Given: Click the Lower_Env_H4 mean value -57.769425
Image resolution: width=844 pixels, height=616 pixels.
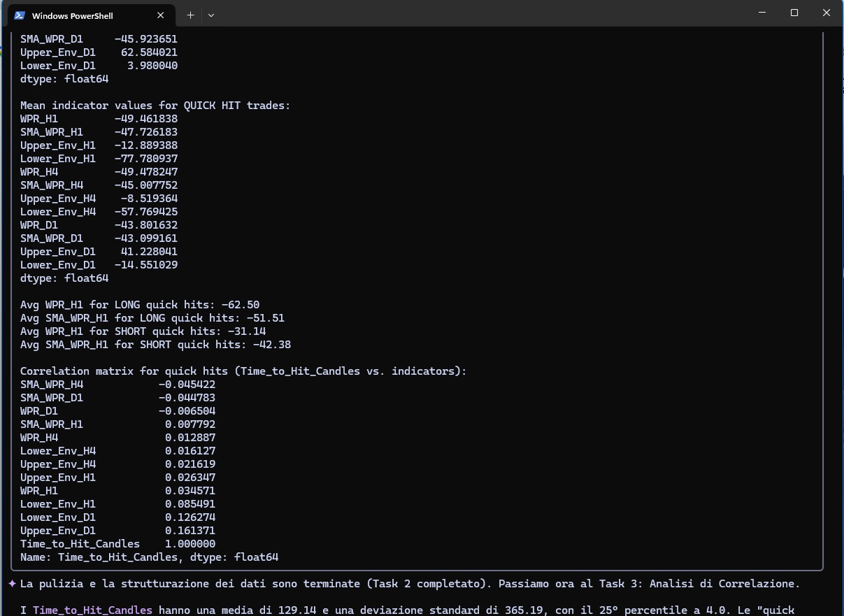Looking at the screenshot, I should coord(146,212).
